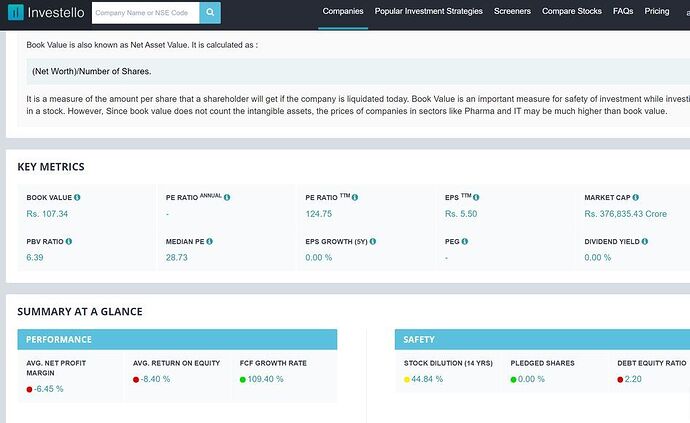690x423 pixels.
Task: Open the Dividend Yield info icon
Action: pyautogui.click(x=646, y=242)
